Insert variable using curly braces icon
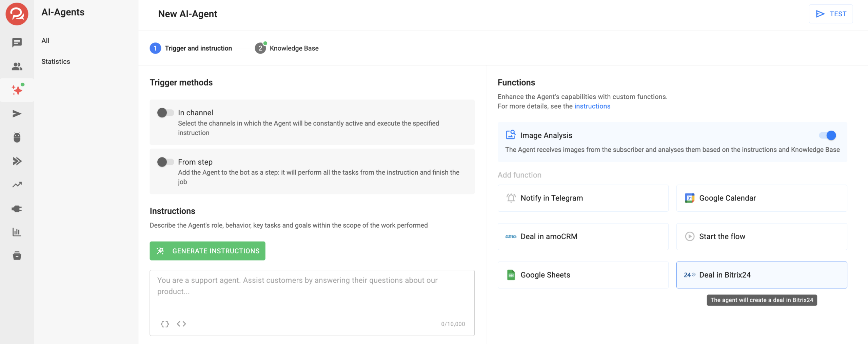 click(x=165, y=324)
